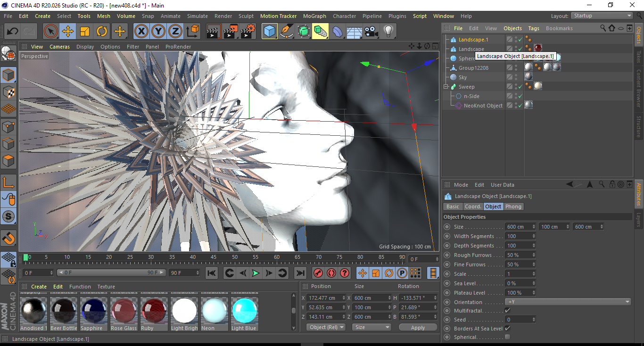Click the Apply button
This screenshot has width=644, height=346.
pyautogui.click(x=418, y=328)
